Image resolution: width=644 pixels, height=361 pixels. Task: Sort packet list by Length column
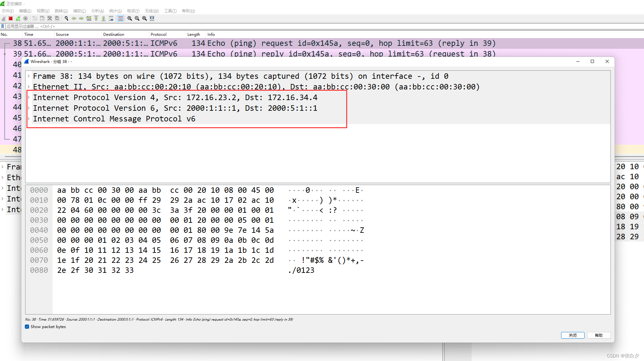[x=196, y=34]
